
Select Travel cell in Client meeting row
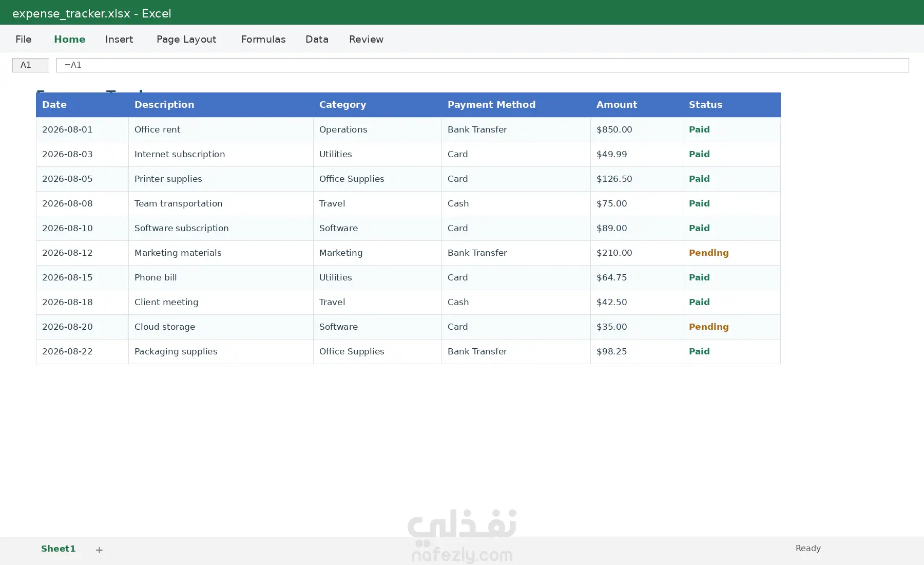[x=377, y=302]
